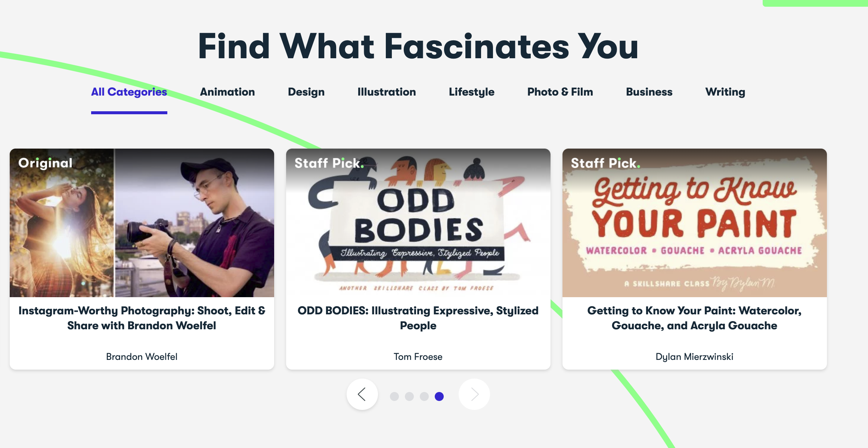
Task: Click the Brandon Woelfel teacher name
Action: pos(142,357)
